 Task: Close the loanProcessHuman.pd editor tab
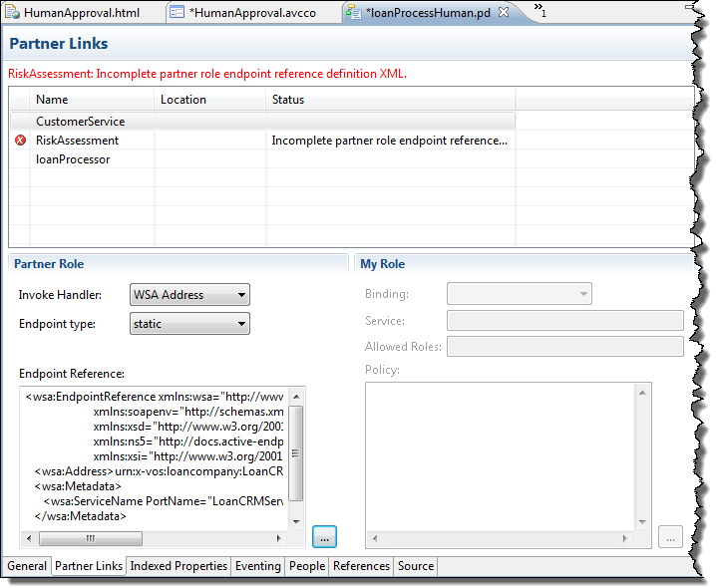click(x=503, y=12)
